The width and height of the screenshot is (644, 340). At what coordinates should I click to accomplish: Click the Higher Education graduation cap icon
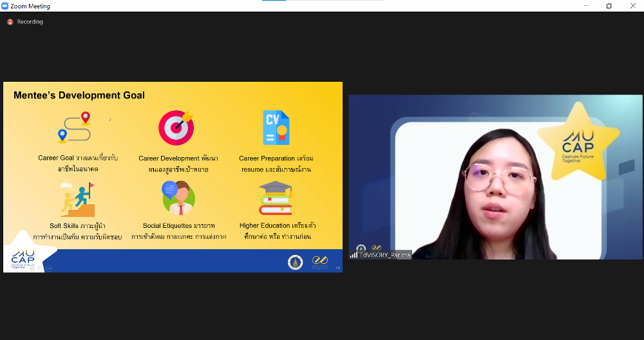[276, 198]
